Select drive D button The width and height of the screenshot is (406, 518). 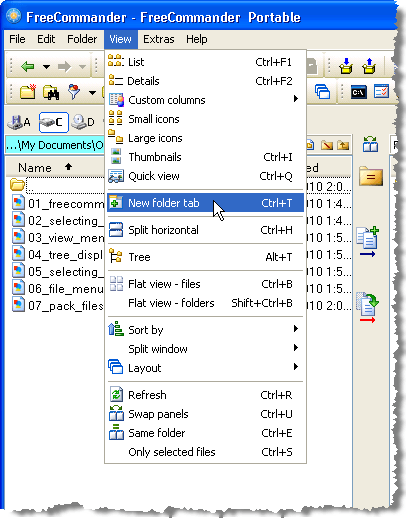coord(83,122)
